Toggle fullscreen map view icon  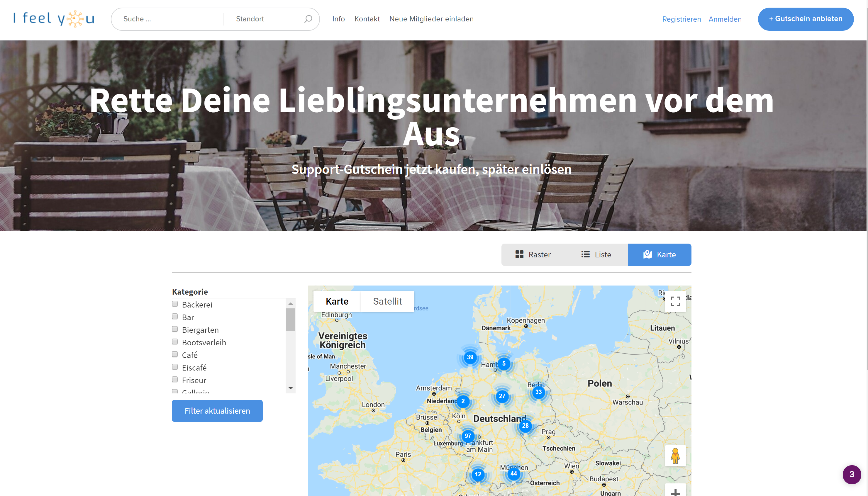pos(675,301)
